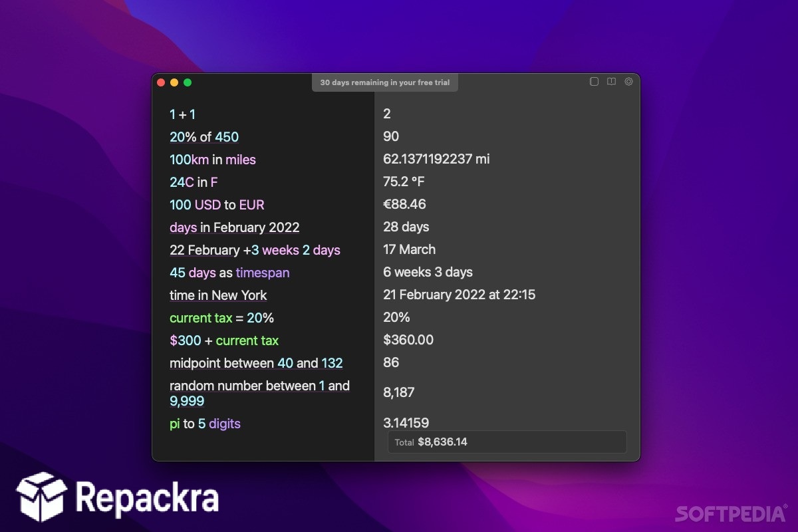Image resolution: width=798 pixels, height=532 pixels.
Task: Select 'pi to 5 digits' line
Action: coord(205,424)
